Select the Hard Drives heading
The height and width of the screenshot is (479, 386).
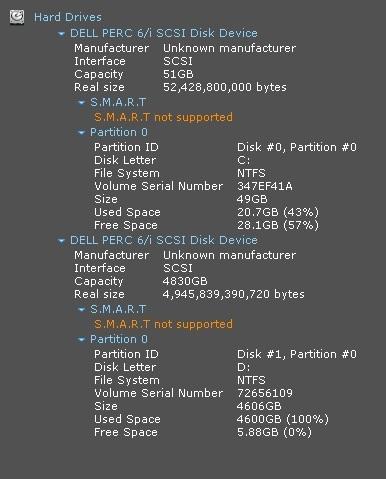coord(68,17)
